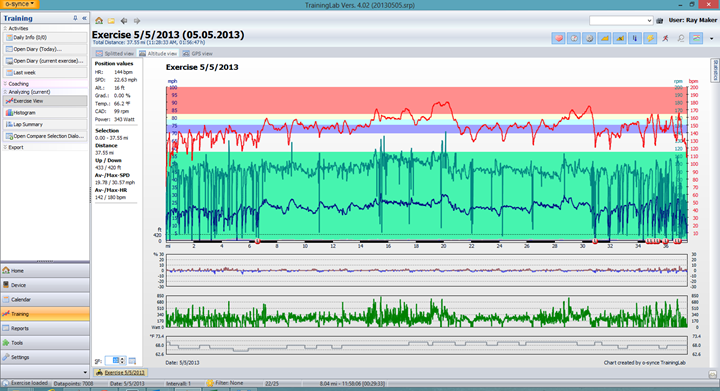Toggle the altitude profile curve icon
This screenshot has width=720, height=391.
point(604,39)
